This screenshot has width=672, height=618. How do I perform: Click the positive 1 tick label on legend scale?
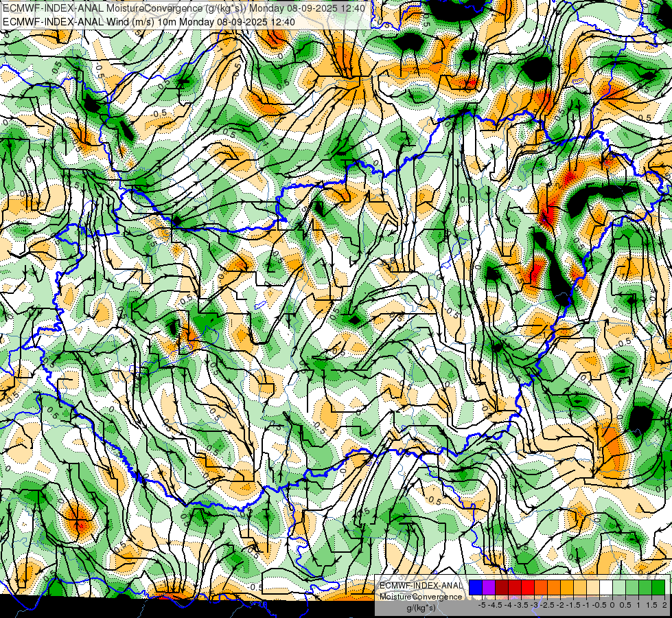click(638, 605)
